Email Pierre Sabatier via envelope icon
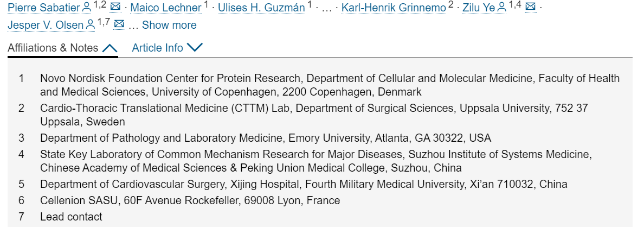The image size is (644, 227). (116, 7)
